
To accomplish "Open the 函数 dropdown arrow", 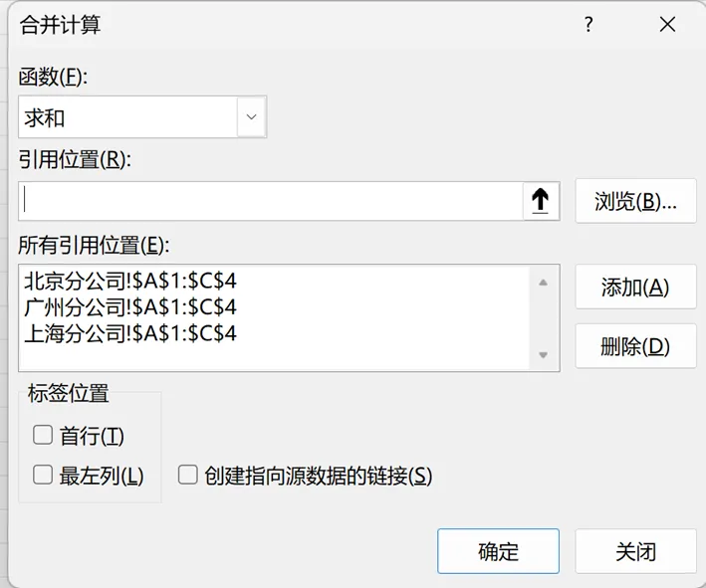I will point(251,117).
